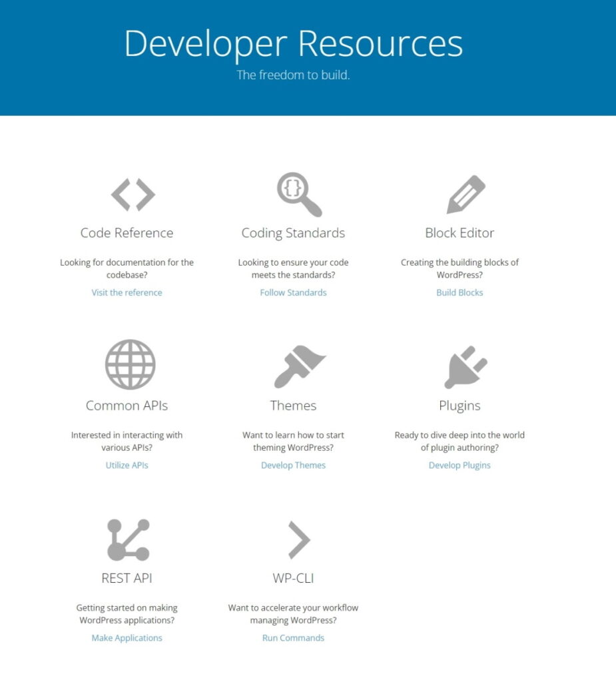This screenshot has height=682, width=616.
Task: Select the Block Editor pencil icon
Action: [465, 194]
